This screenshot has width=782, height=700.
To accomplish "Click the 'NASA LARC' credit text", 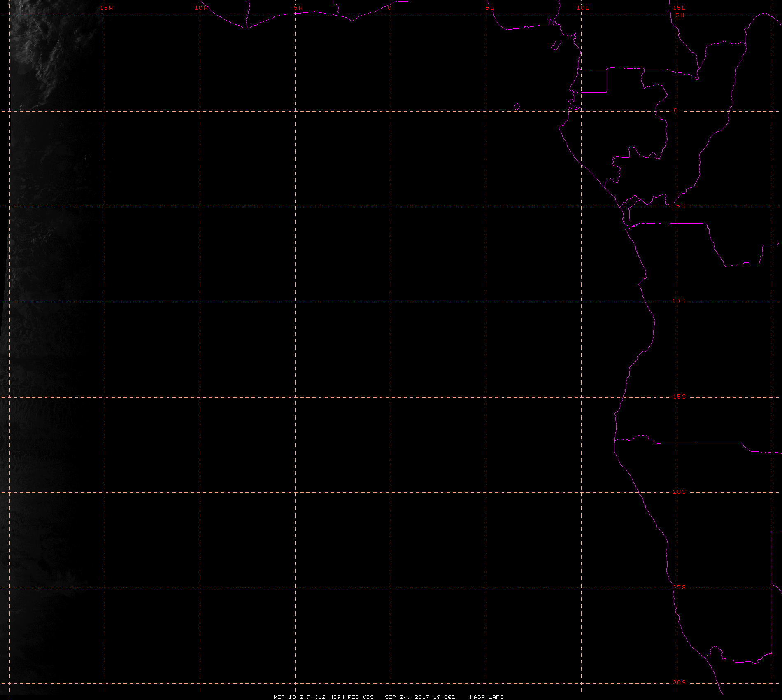I will coord(486,697).
